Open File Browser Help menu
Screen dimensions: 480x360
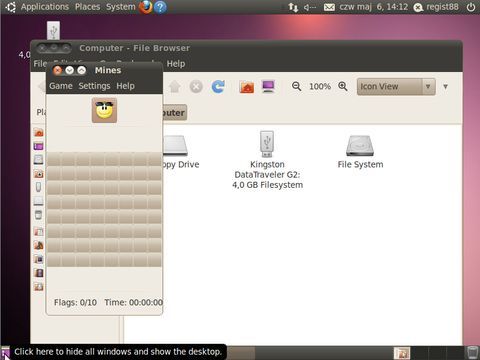pyautogui.click(x=176, y=64)
